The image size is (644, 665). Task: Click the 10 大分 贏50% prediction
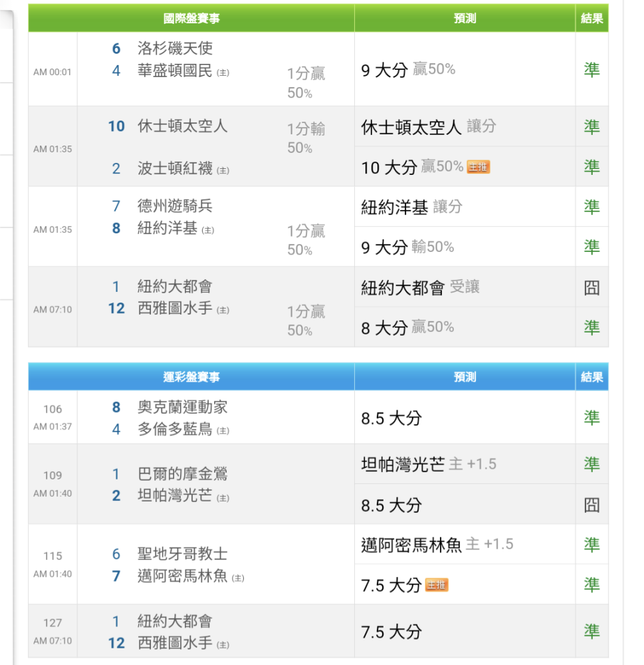point(412,167)
